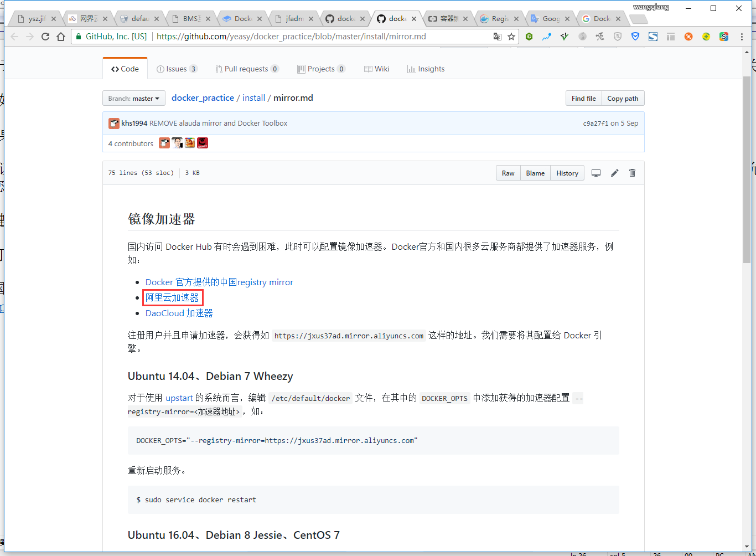Click the blue chart-line extension icon
Image resolution: width=756 pixels, height=556 pixels.
[x=547, y=37]
